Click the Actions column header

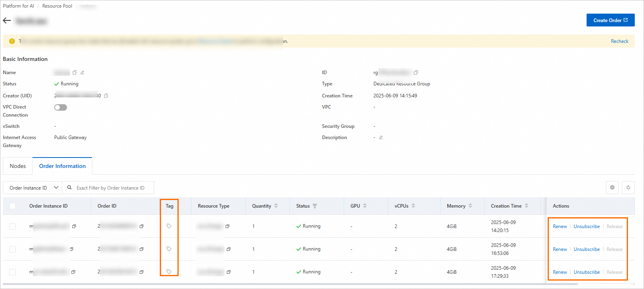click(x=561, y=206)
